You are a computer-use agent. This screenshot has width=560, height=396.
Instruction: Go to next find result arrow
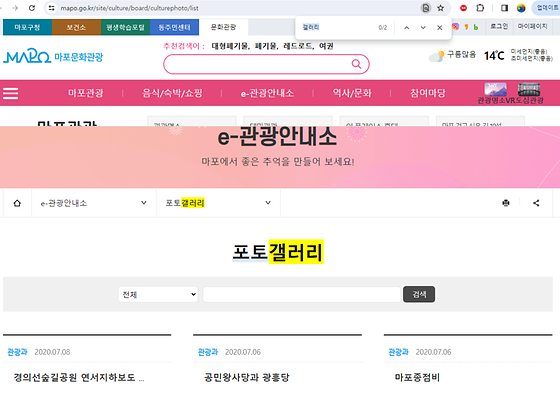pyautogui.click(x=423, y=27)
